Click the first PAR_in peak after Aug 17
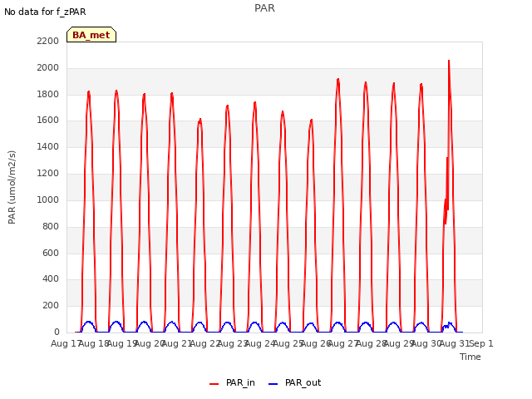 (89, 91)
